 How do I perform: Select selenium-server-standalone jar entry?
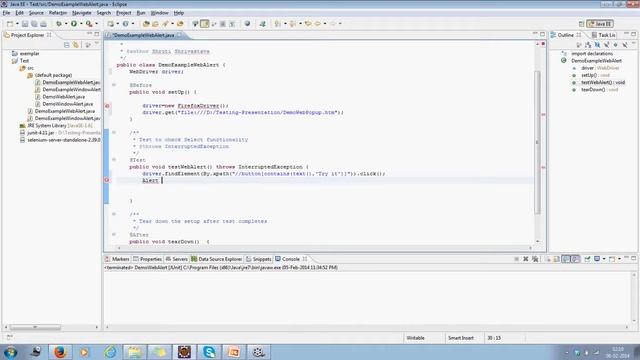pos(64,140)
